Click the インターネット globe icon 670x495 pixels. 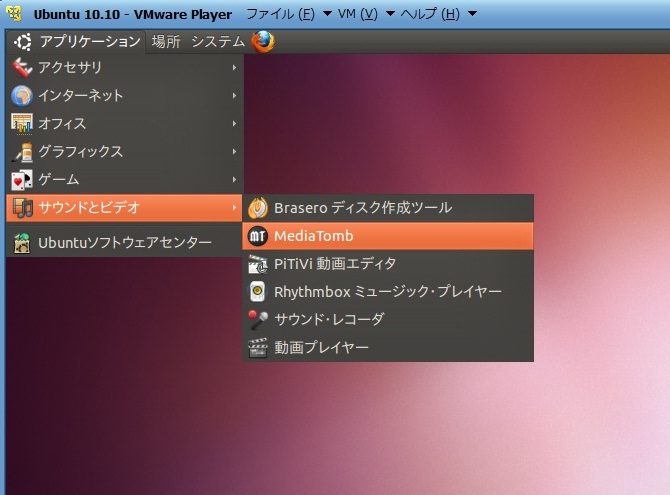click(x=22, y=95)
